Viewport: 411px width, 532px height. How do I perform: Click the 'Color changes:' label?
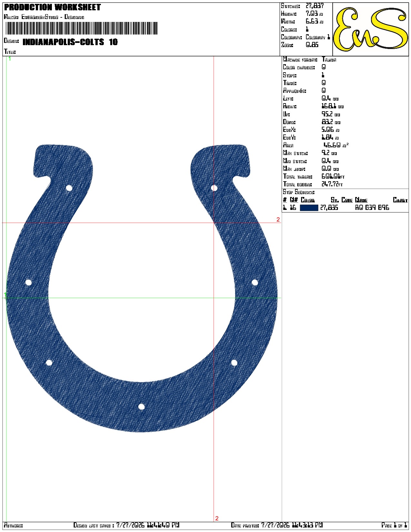[x=299, y=67]
